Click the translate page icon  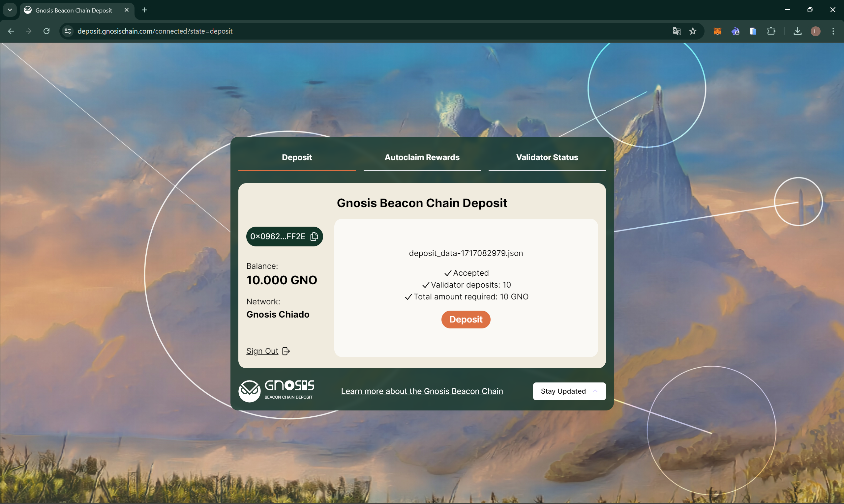pos(677,31)
